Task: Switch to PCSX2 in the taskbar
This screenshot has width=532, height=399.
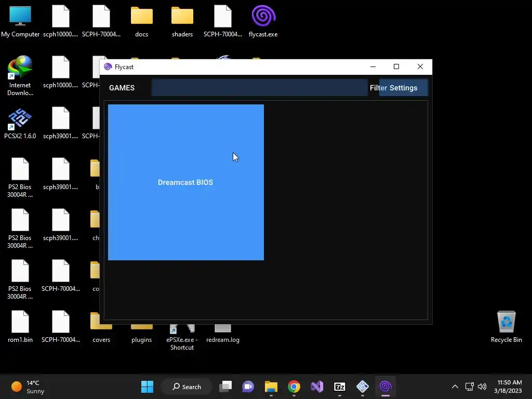Action: point(363,387)
